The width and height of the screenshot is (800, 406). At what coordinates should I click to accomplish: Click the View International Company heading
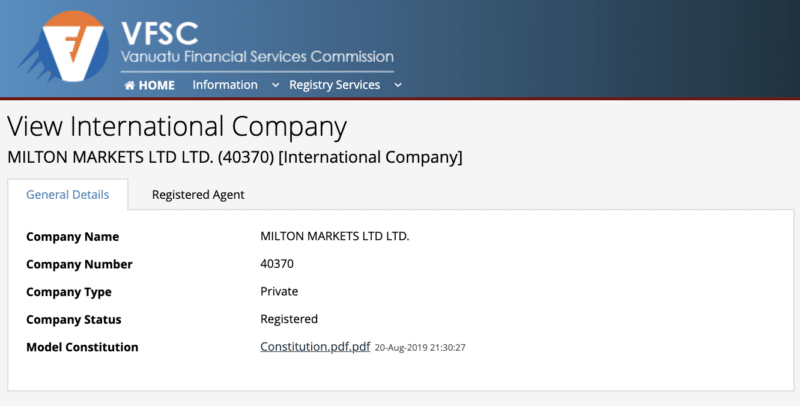177,126
